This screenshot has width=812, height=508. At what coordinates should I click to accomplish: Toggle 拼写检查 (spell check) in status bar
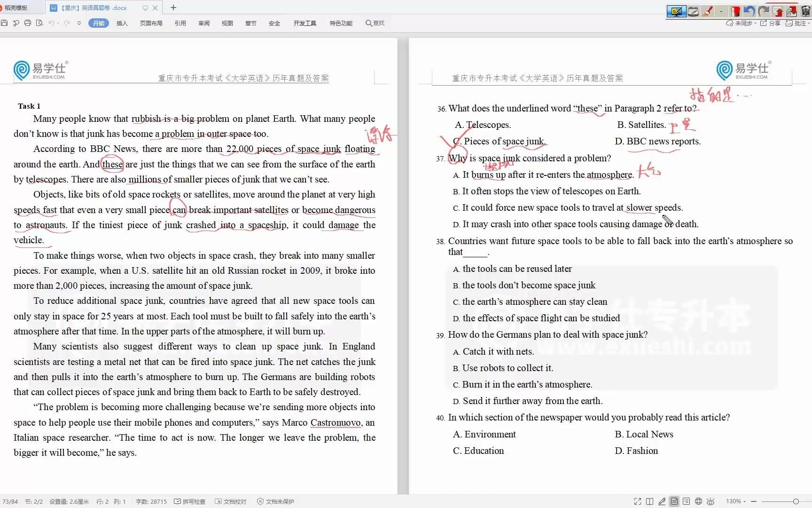[190, 501]
